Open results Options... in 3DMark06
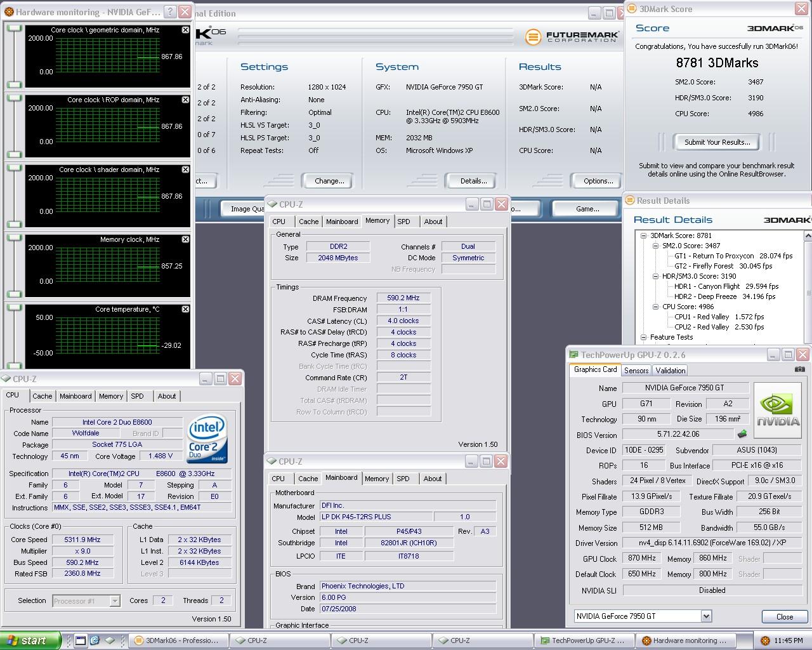 tap(598, 181)
